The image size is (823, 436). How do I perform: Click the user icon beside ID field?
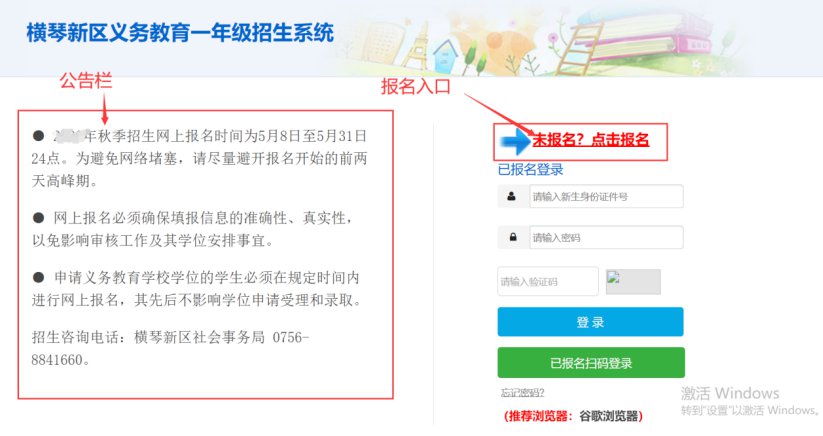click(x=511, y=197)
